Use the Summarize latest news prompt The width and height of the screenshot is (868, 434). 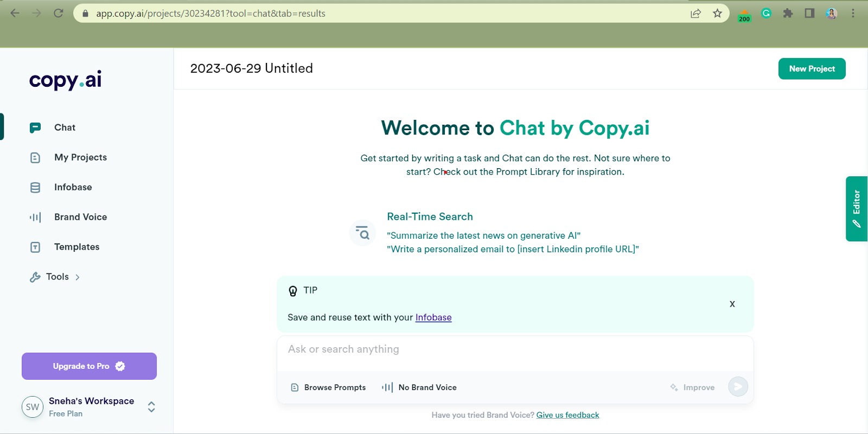483,235
